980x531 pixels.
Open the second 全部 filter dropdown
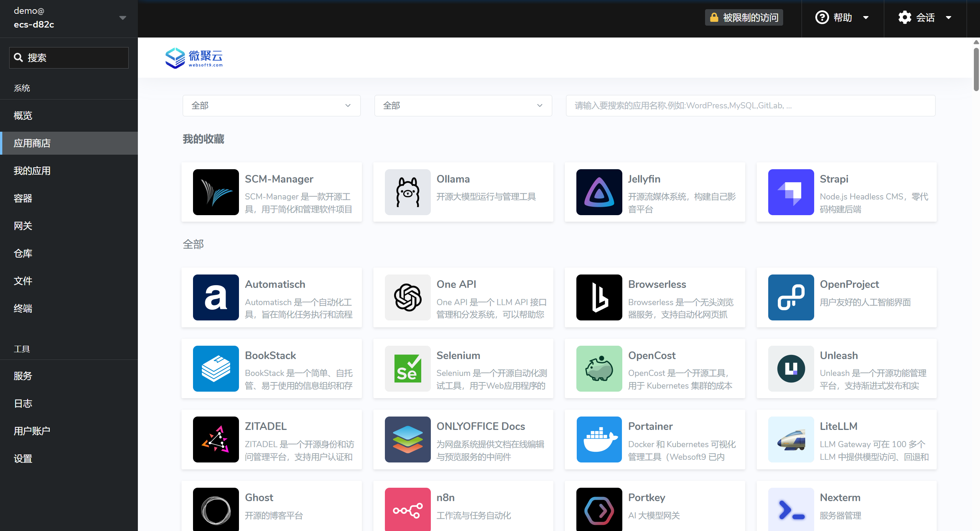(463, 106)
